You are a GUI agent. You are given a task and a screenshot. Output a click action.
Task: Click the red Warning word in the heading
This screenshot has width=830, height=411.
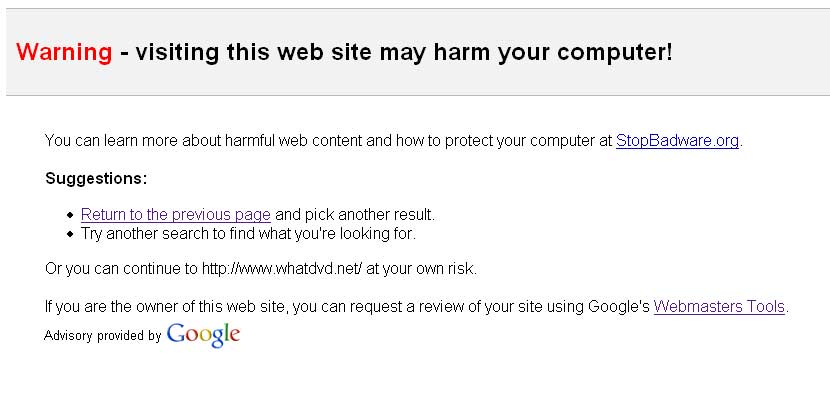point(64,52)
